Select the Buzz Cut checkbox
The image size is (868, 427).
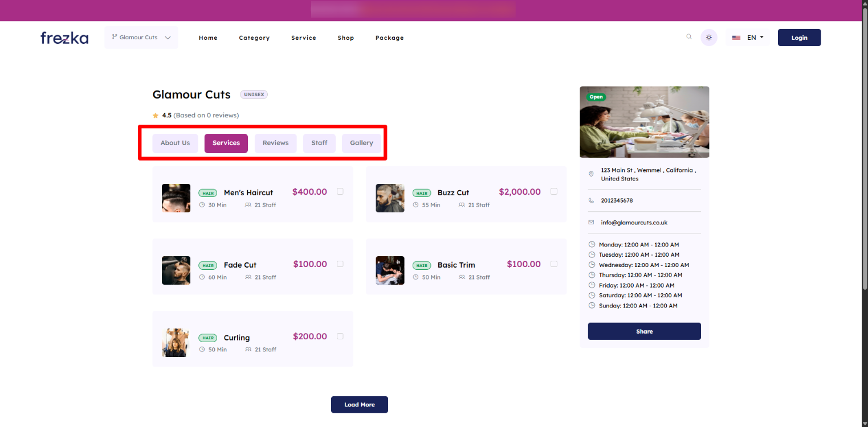click(554, 191)
